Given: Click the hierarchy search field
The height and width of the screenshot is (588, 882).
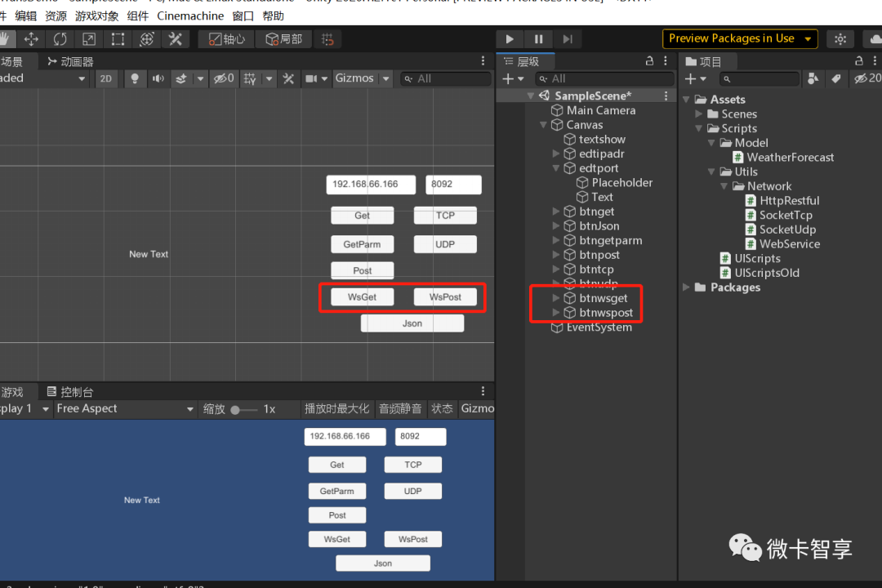Looking at the screenshot, I should (604, 78).
